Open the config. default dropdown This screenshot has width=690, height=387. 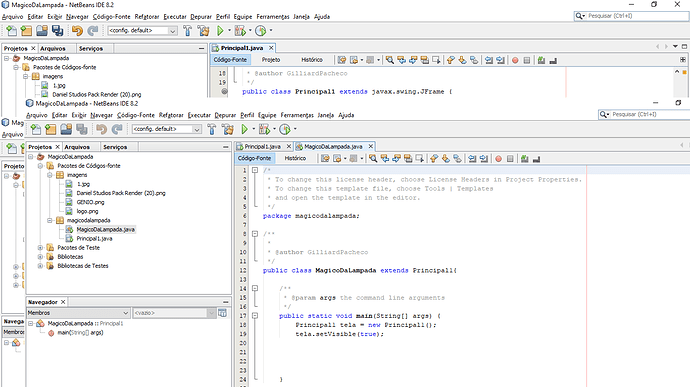[x=167, y=129]
